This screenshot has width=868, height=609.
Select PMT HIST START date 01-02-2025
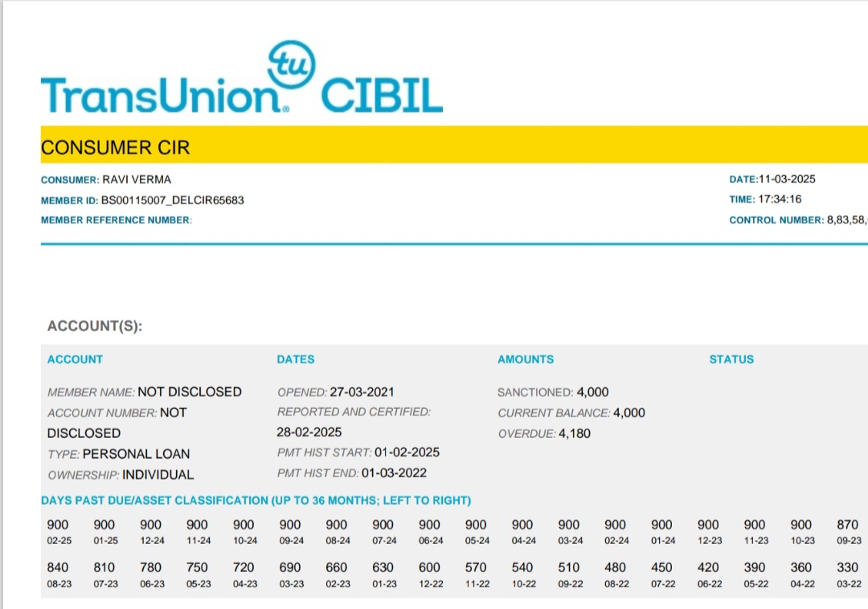pos(407,452)
